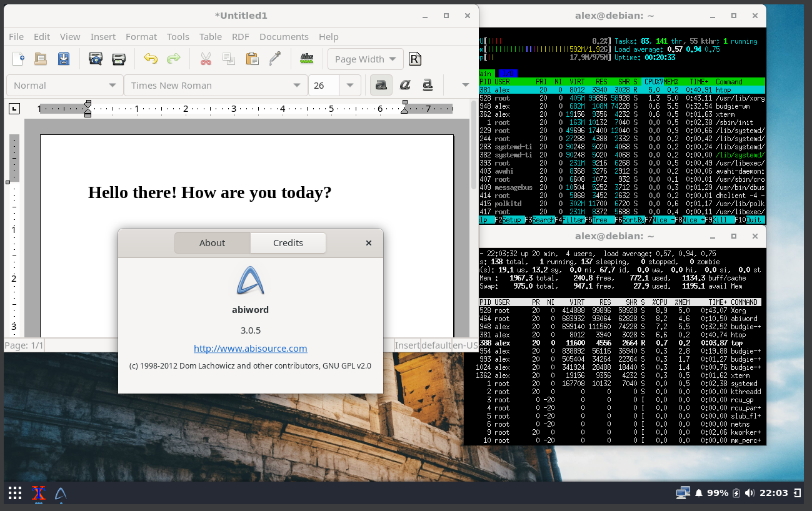Open the Times New Roman font dropdown
Screen dimensions: 812x511
point(216,85)
